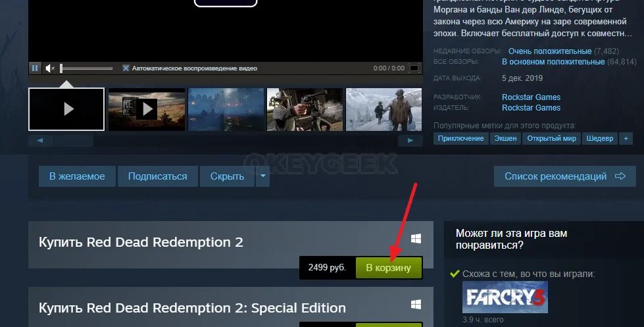The width and height of the screenshot is (644, 327).
Task: Open publisher Rockstar Games link
Action: coord(531,108)
